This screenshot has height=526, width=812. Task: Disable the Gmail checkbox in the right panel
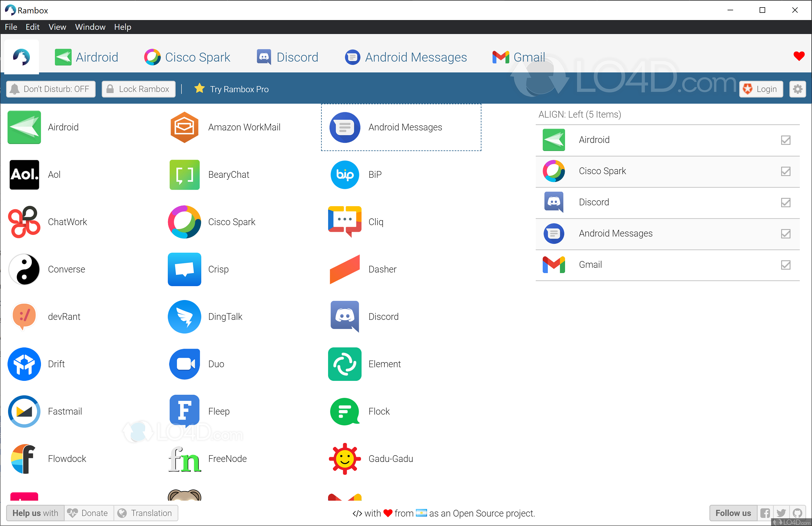pyautogui.click(x=786, y=265)
